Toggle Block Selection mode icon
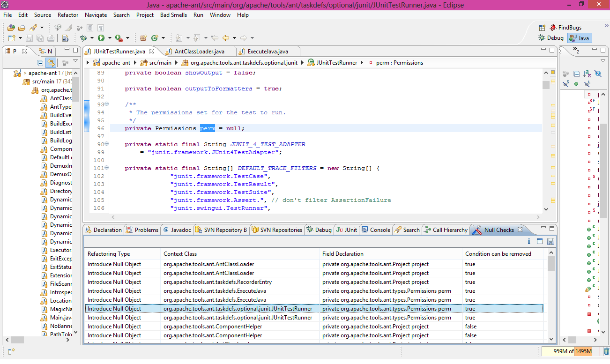 pyautogui.click(x=90, y=28)
